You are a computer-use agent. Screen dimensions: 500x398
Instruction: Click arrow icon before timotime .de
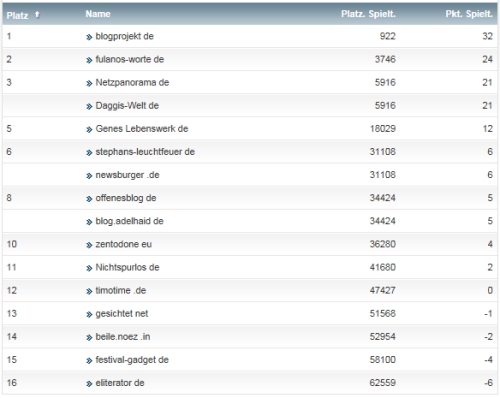89,291
